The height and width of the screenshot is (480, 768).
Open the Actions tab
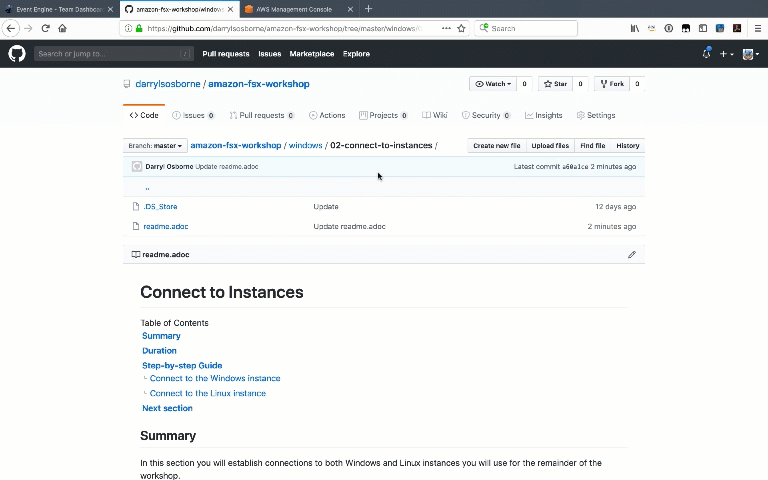click(327, 115)
